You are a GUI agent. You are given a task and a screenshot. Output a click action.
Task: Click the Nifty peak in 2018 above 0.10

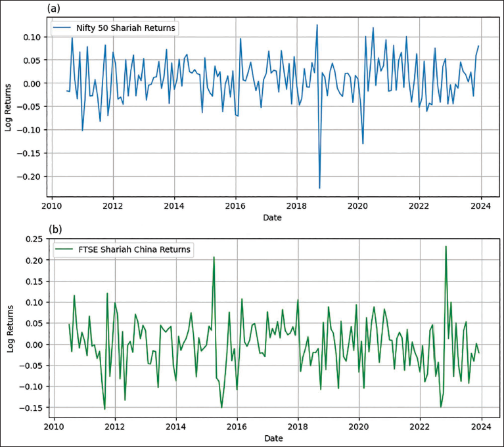[317, 24]
